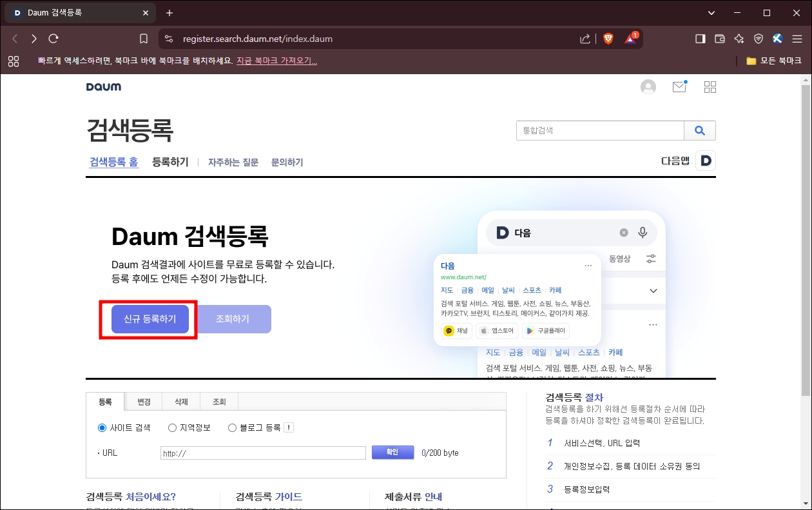
Task: Open the 검색등록 홈 menu
Action: point(113,162)
